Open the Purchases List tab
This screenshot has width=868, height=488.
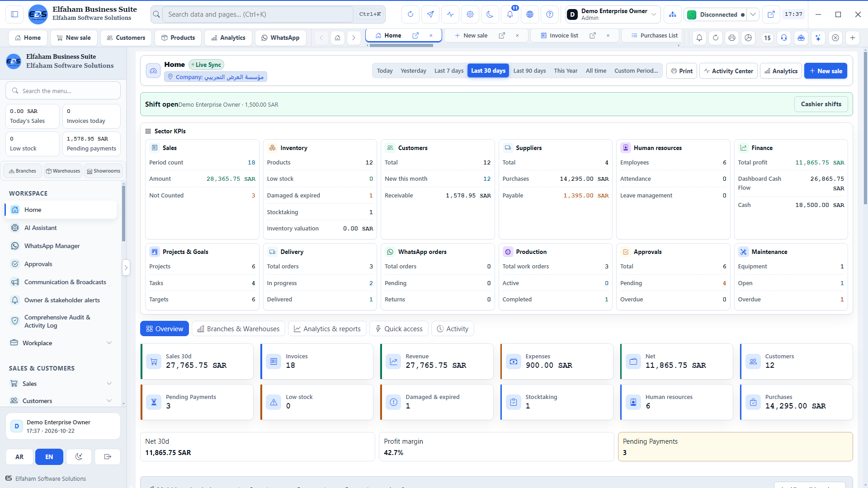(x=654, y=36)
